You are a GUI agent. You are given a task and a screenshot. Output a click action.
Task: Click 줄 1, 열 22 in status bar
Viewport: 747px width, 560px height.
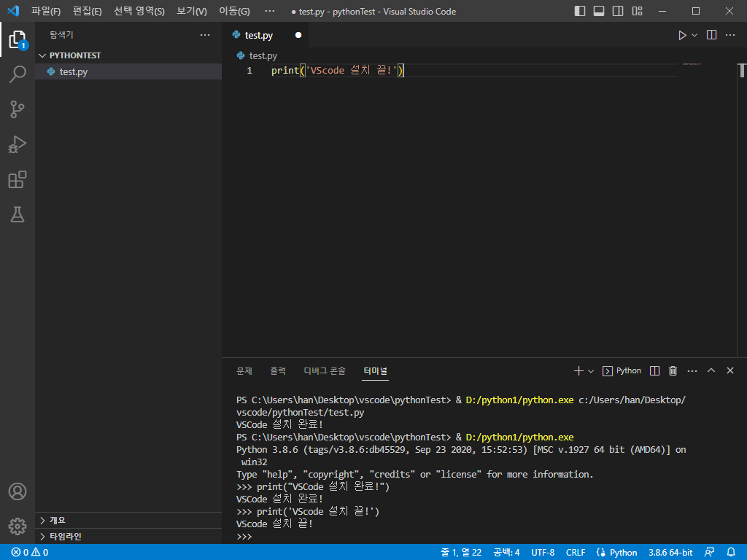pos(461,553)
